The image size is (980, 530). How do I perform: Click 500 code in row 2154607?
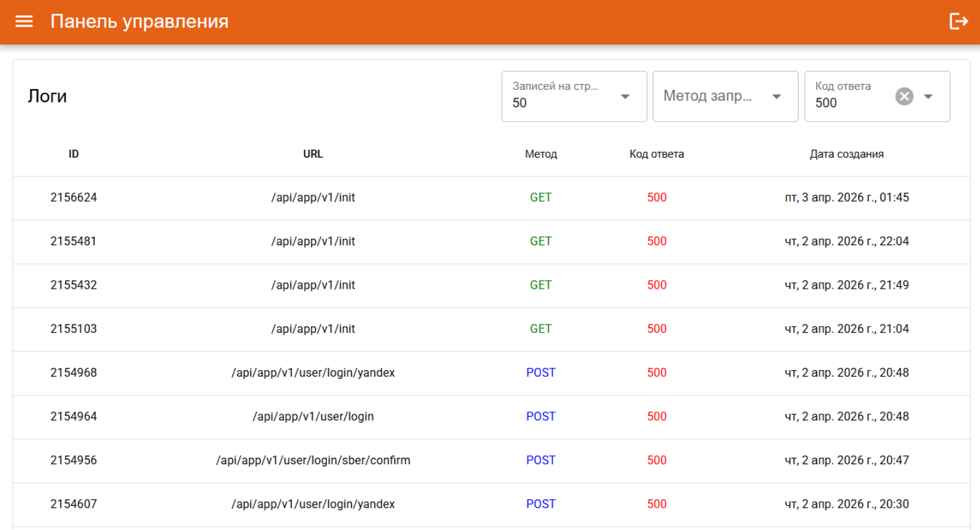pyautogui.click(x=656, y=504)
